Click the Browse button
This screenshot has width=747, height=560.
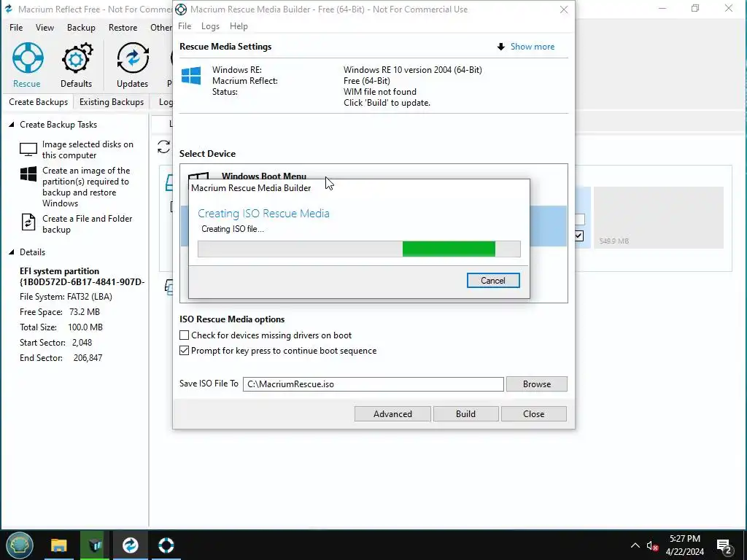pos(536,384)
